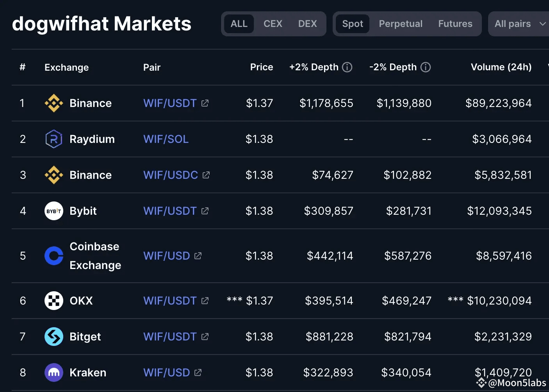The image size is (549, 392).
Task: Open Raydium WIF/SOL pair link
Action: click(x=166, y=139)
